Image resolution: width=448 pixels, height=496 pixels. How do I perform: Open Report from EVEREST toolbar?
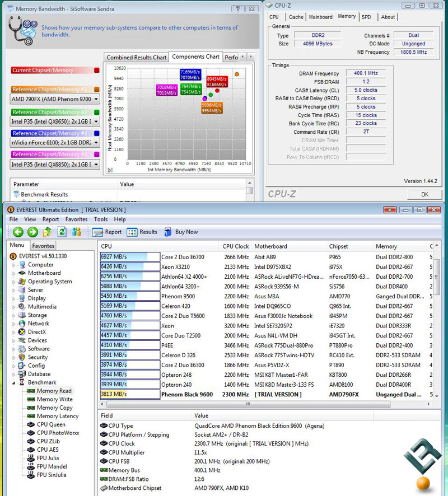pos(106,232)
